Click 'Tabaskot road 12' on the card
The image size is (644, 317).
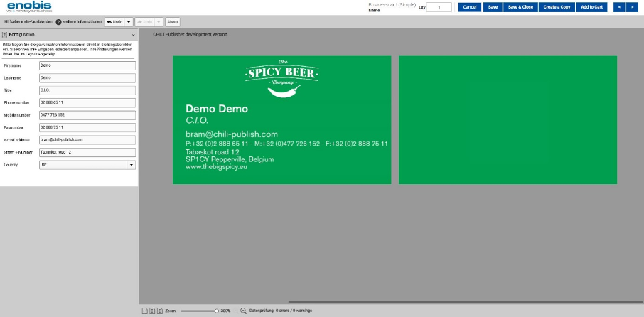[213, 152]
